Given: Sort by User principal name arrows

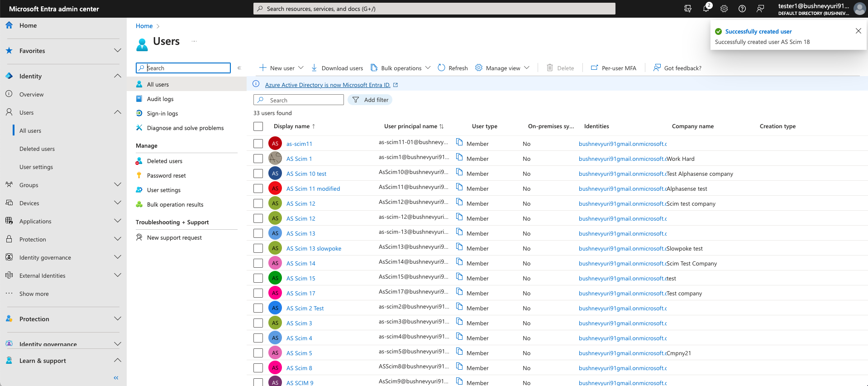Looking at the screenshot, I should (x=442, y=126).
